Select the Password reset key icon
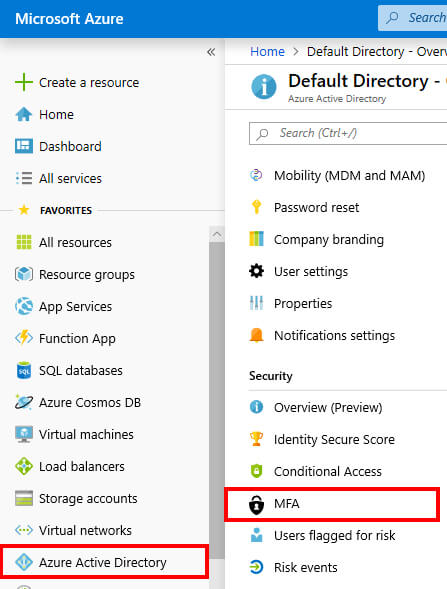Viewport: 447px width, 589px height. [257, 207]
